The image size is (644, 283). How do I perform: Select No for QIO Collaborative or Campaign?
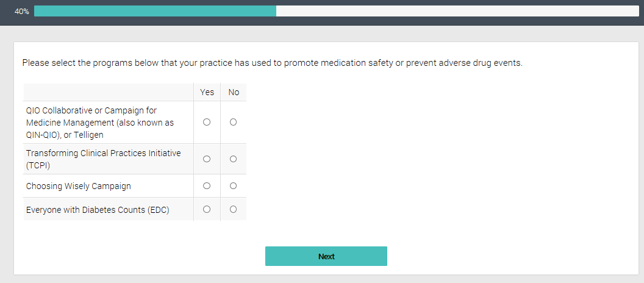[233, 122]
